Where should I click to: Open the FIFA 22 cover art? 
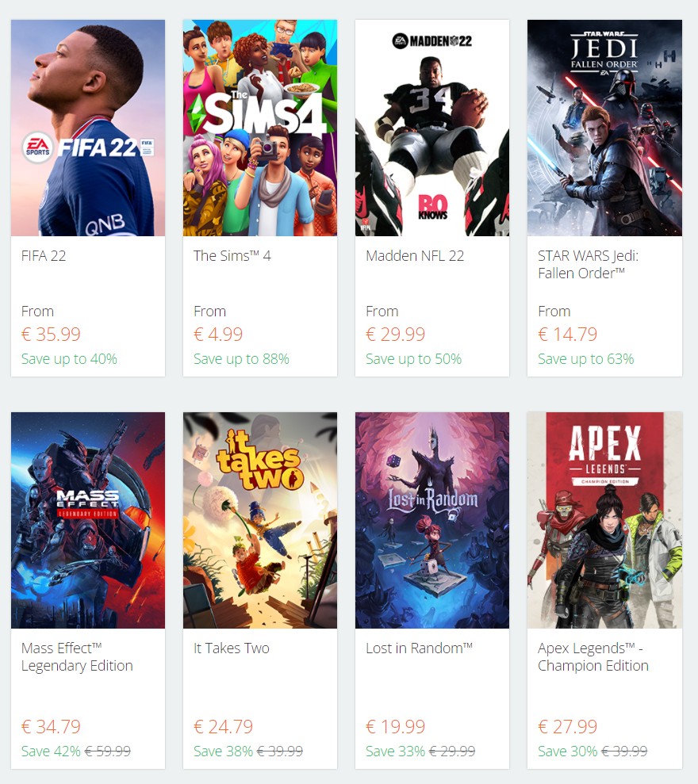point(88,128)
